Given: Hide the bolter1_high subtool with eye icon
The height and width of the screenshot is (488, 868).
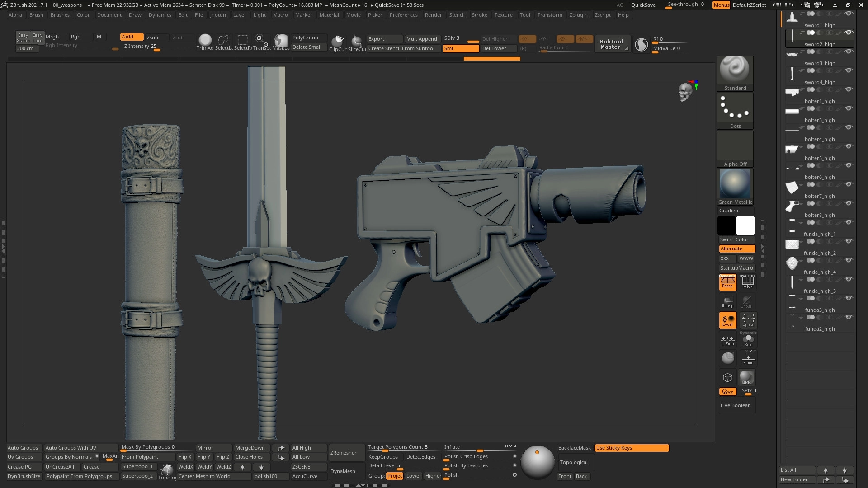Looking at the screenshot, I should 849,89.
